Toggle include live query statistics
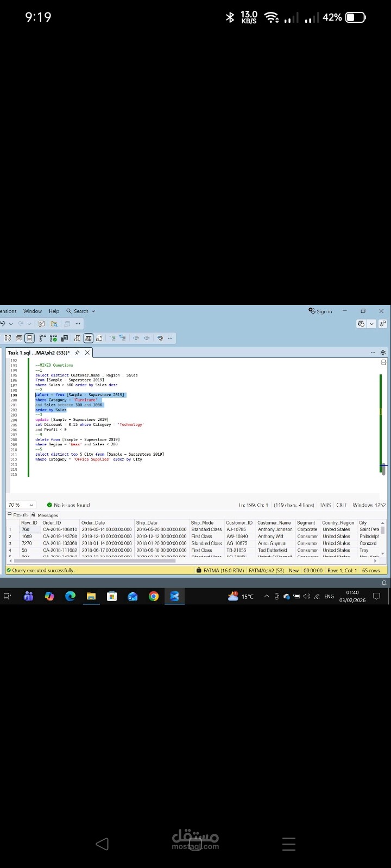 [x=54, y=338]
